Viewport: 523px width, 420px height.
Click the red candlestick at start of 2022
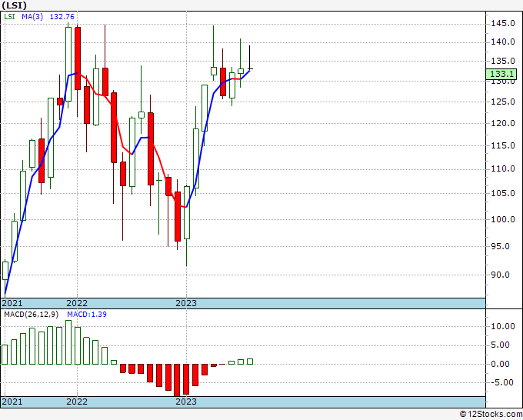coord(78,58)
